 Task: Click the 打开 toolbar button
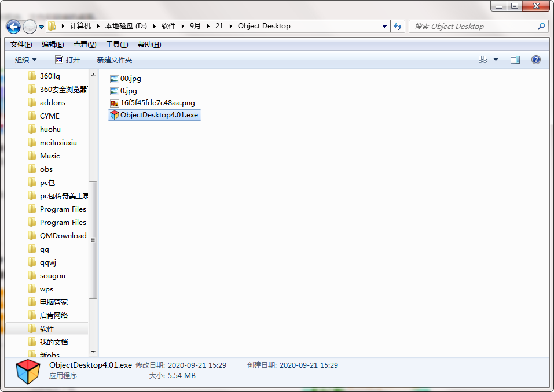68,60
